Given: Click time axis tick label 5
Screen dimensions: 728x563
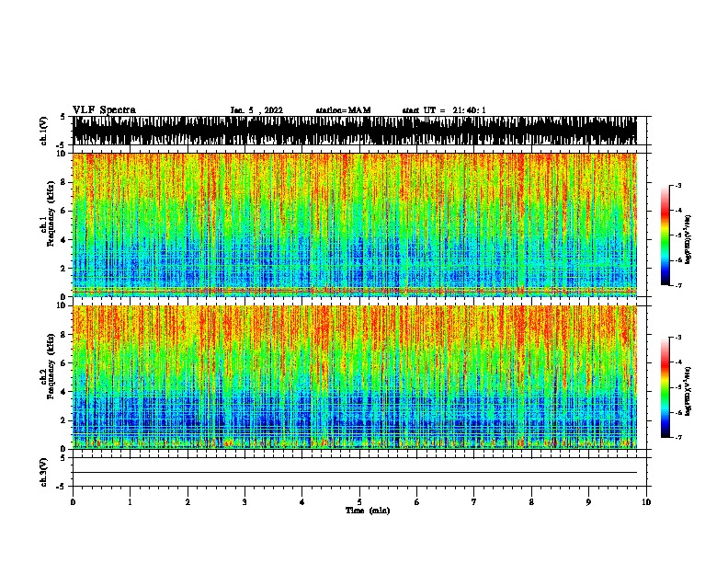Looking at the screenshot, I should (x=359, y=502).
